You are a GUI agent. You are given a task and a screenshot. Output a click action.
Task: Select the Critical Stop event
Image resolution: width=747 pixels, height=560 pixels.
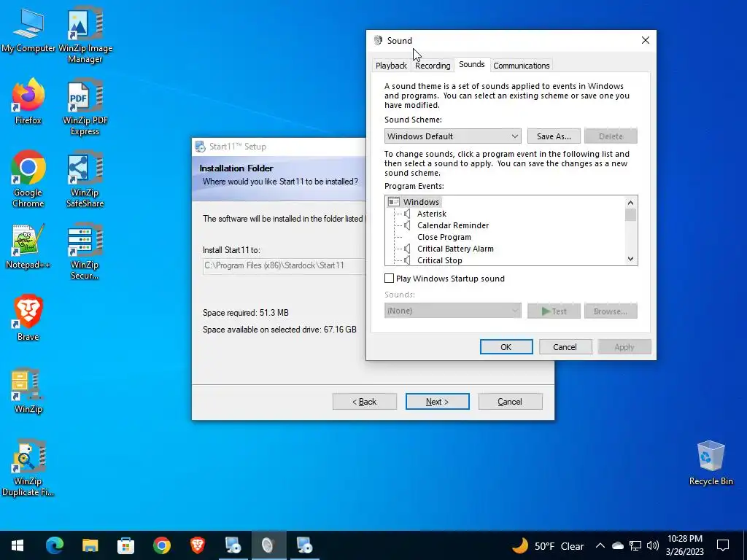click(x=440, y=260)
